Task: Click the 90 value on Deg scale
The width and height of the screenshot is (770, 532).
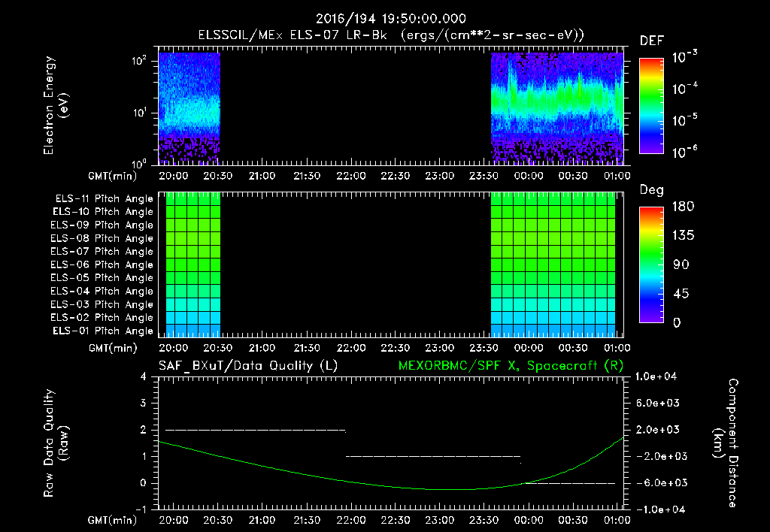Action: pyautogui.click(x=681, y=265)
